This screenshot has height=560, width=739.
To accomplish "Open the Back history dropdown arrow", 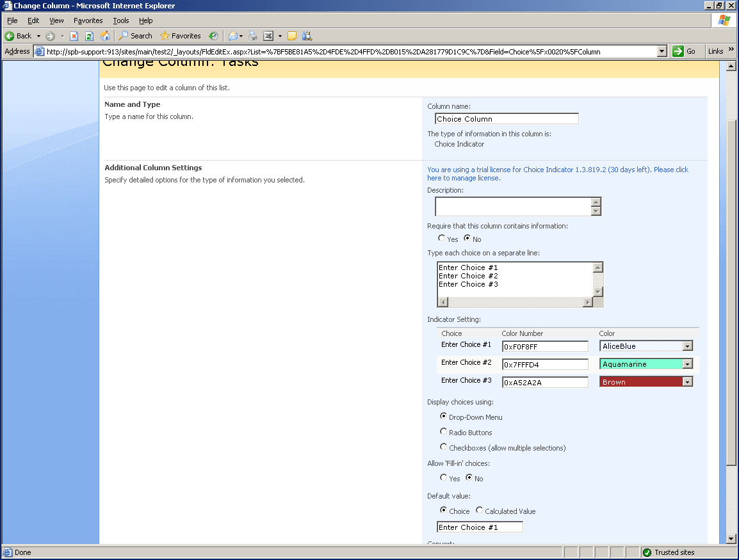I will (38, 36).
